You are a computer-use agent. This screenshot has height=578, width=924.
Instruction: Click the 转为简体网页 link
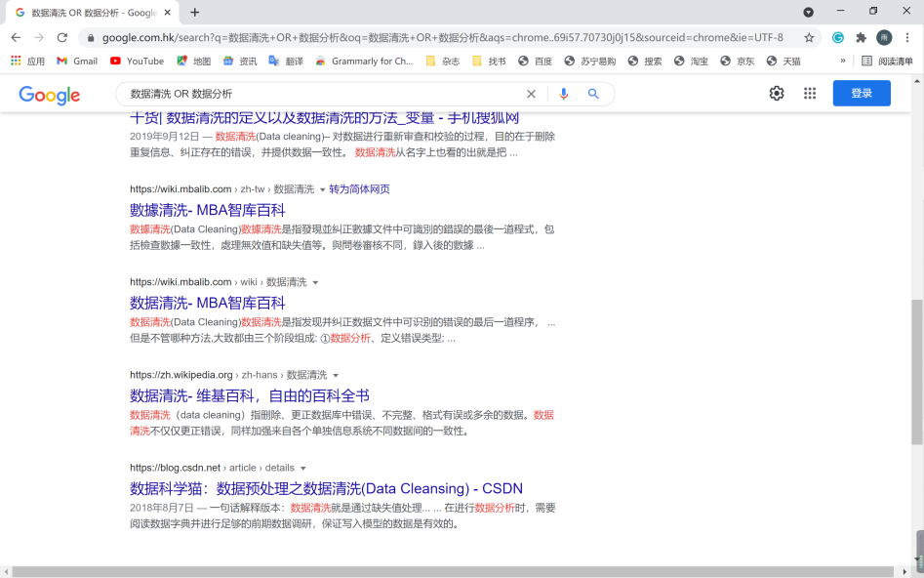(359, 189)
